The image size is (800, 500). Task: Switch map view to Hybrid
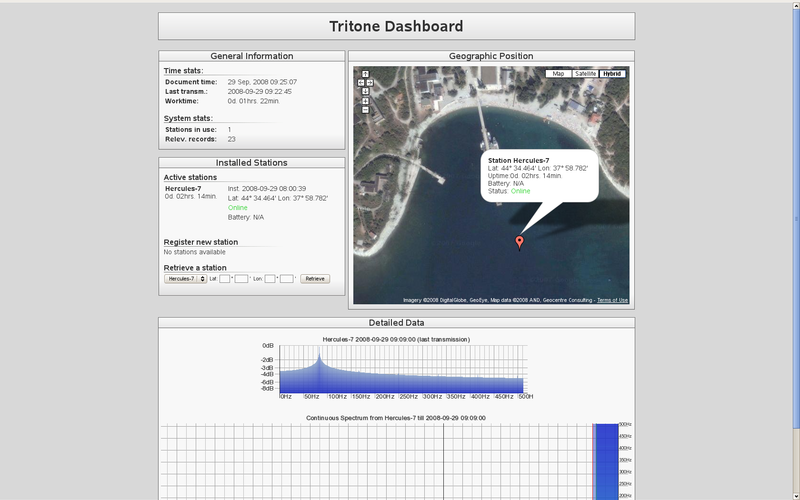point(612,74)
